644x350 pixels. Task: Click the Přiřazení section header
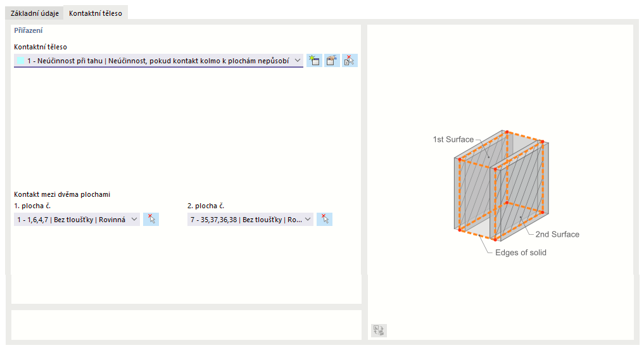click(x=28, y=30)
